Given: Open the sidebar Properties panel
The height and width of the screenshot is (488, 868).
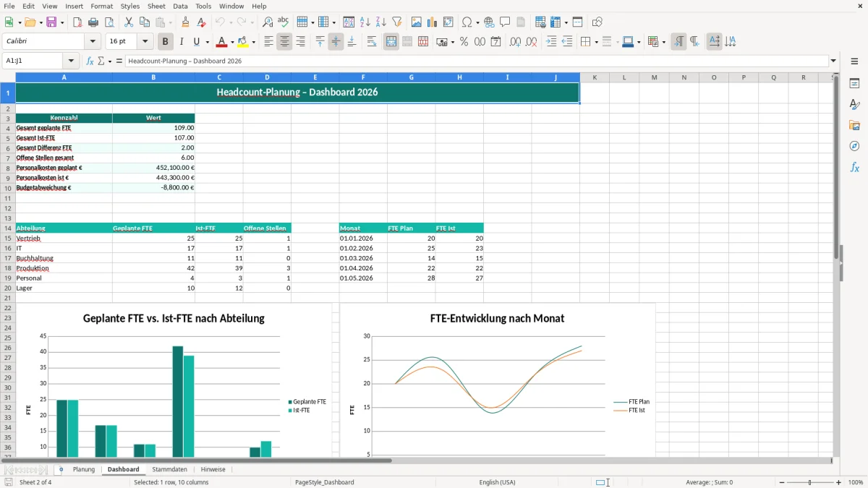Looking at the screenshot, I should [x=854, y=84].
